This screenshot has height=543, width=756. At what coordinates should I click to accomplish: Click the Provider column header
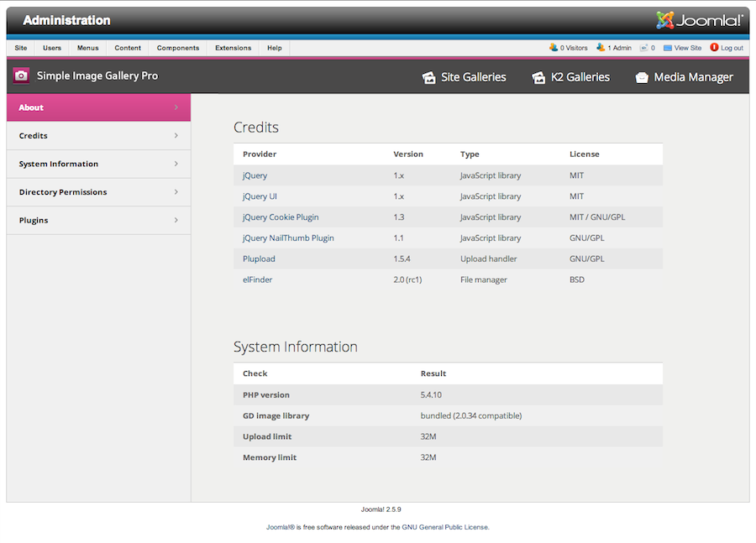(260, 154)
